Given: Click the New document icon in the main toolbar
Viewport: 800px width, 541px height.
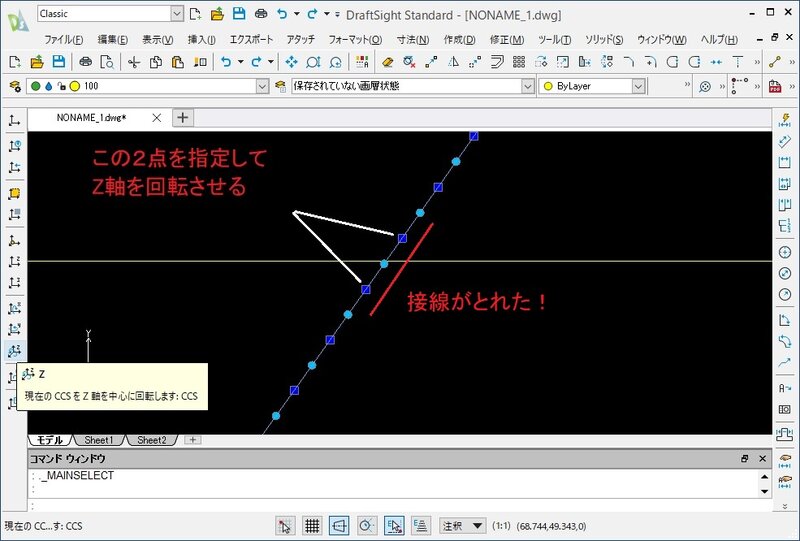Looking at the screenshot, I should pos(15,62).
